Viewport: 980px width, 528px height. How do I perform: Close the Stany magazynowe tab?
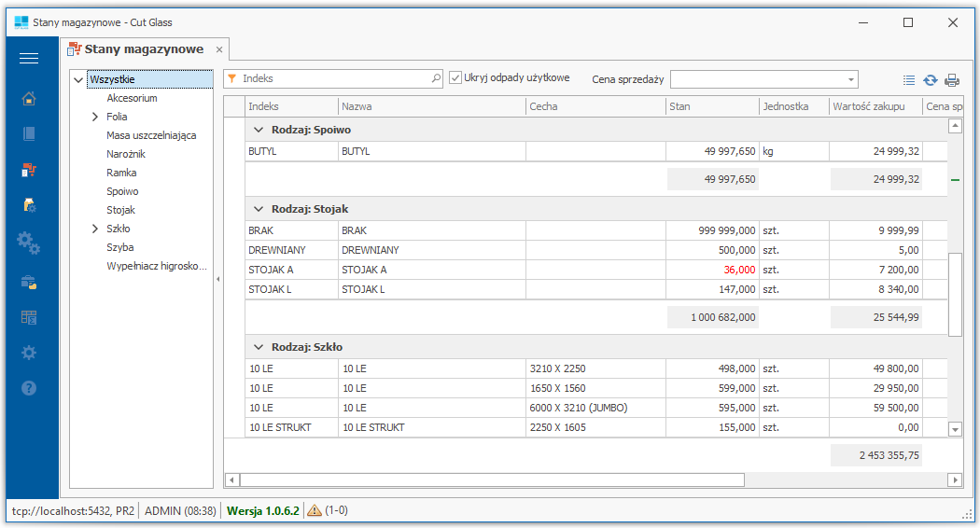219,50
